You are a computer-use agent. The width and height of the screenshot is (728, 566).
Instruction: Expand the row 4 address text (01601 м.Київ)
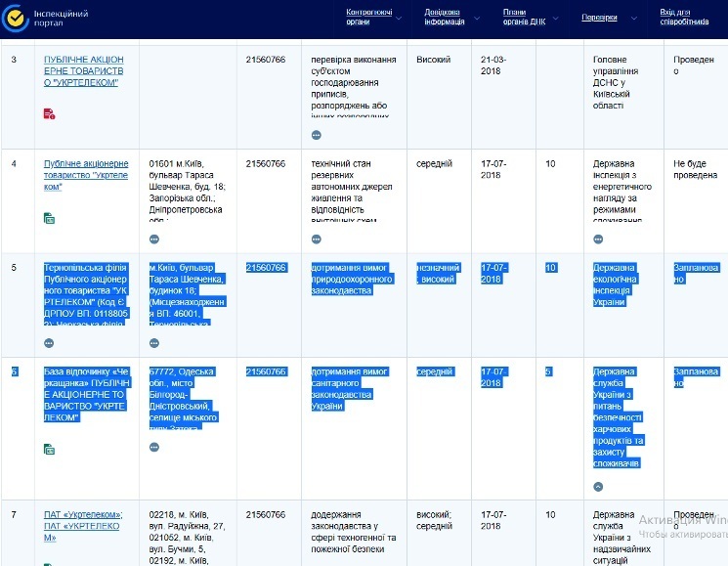[x=154, y=239]
